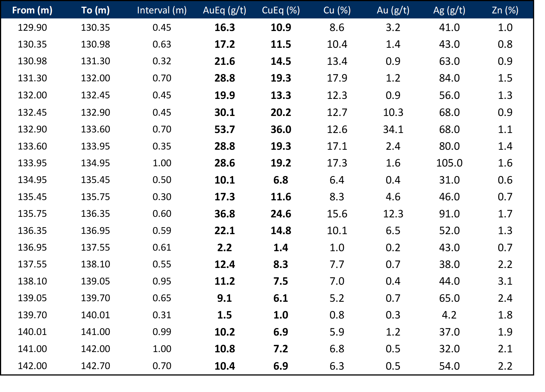Select CuEq value 6.8
The image size is (545, 392).
[281, 180]
